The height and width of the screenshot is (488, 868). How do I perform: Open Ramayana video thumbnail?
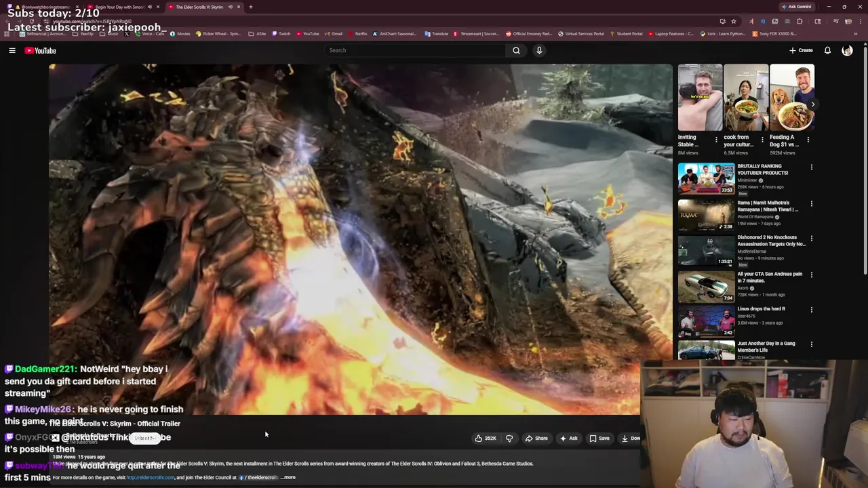(x=706, y=215)
